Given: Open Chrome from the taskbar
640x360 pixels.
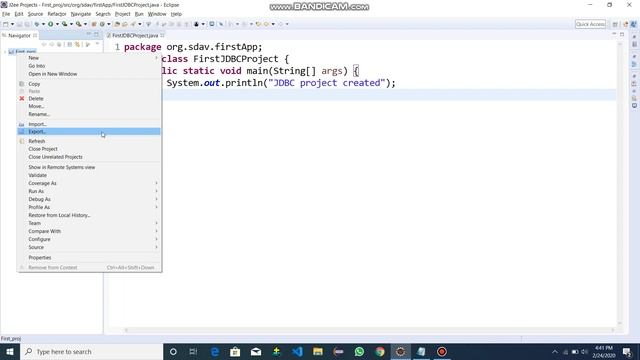Looking at the screenshot, I should (x=380, y=351).
